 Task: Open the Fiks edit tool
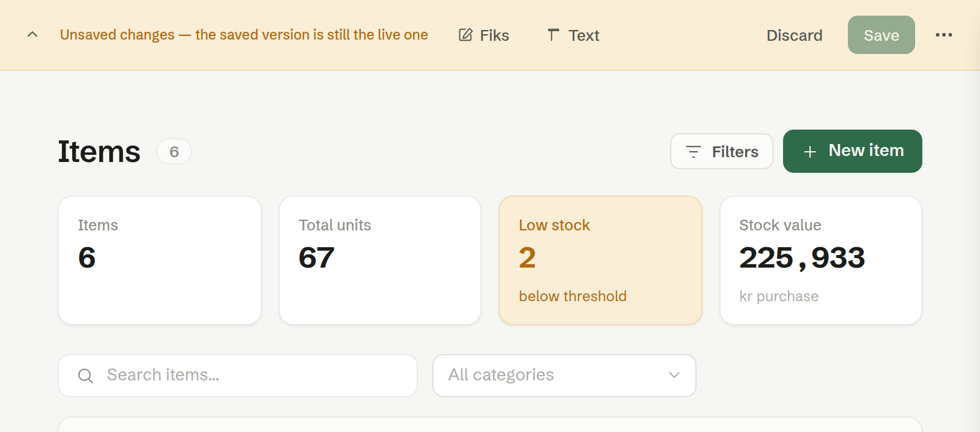[484, 35]
